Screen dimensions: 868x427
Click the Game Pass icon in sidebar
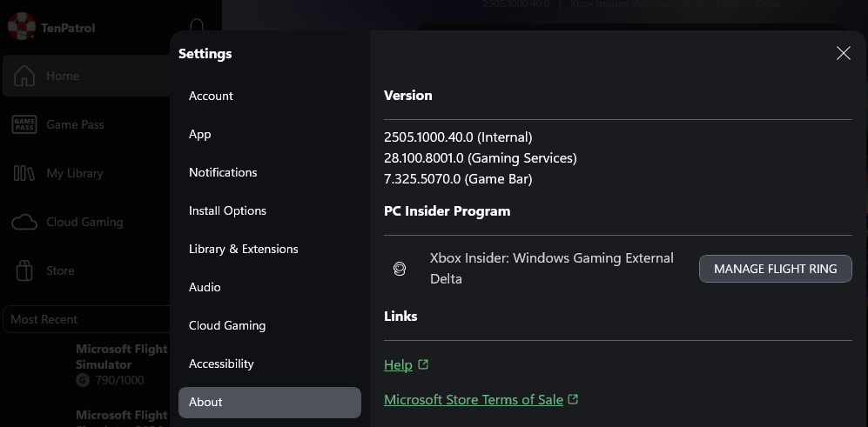(24, 124)
